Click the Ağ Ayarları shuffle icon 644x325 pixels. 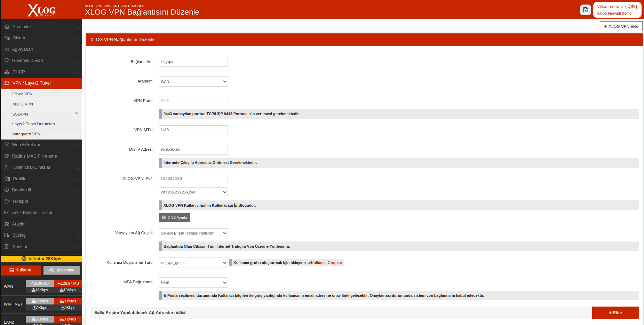tap(7, 49)
